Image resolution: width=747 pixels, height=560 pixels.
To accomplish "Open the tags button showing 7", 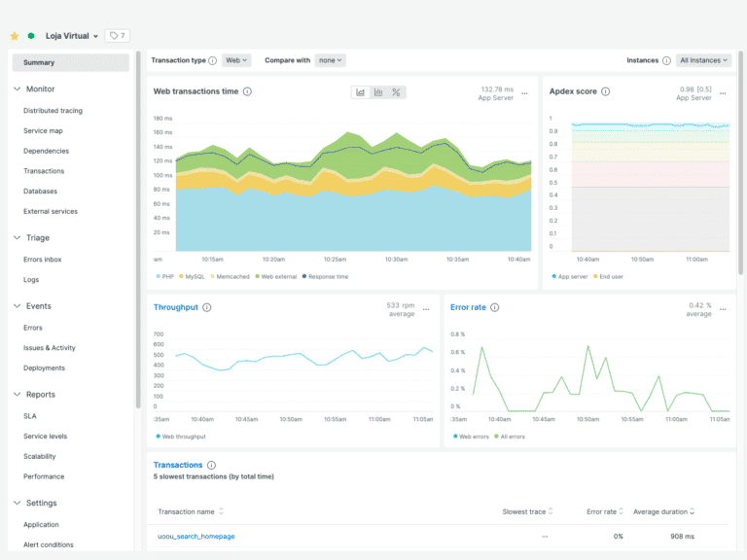I will [117, 36].
